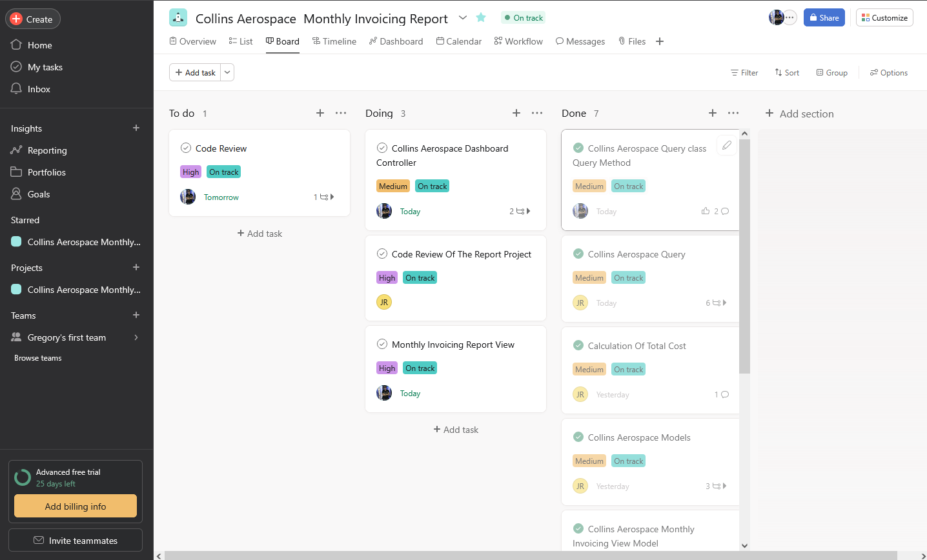Screen dimensions: 927x560
Task: Mark Code Review Of The Report Project complete
Action: click(x=382, y=254)
